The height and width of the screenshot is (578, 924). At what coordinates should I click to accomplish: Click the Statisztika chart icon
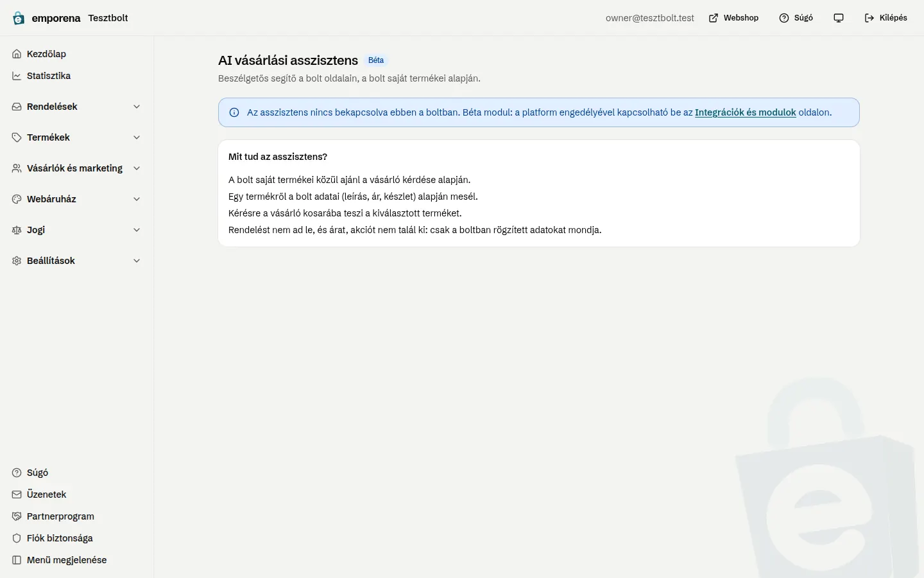pos(17,76)
